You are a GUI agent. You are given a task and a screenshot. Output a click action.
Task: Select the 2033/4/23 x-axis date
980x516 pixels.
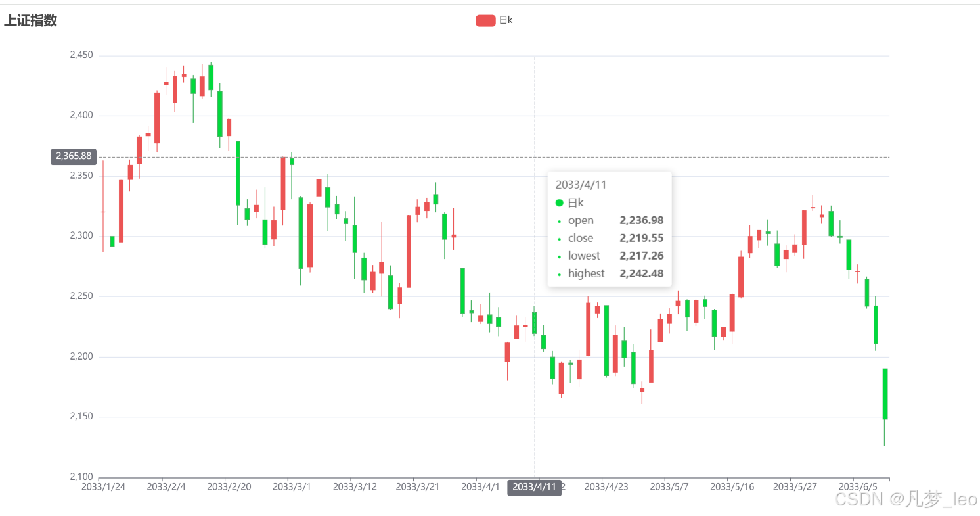click(606, 487)
